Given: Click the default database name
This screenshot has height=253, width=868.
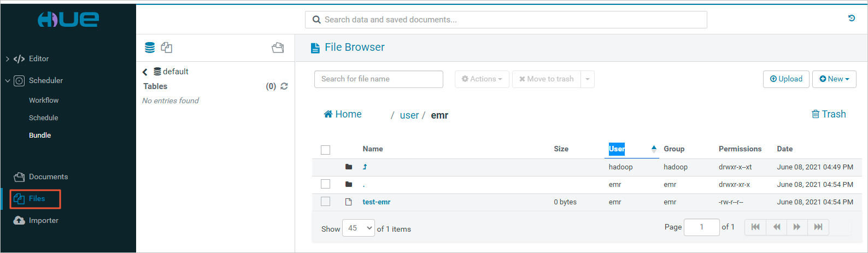Looking at the screenshot, I should [x=175, y=72].
